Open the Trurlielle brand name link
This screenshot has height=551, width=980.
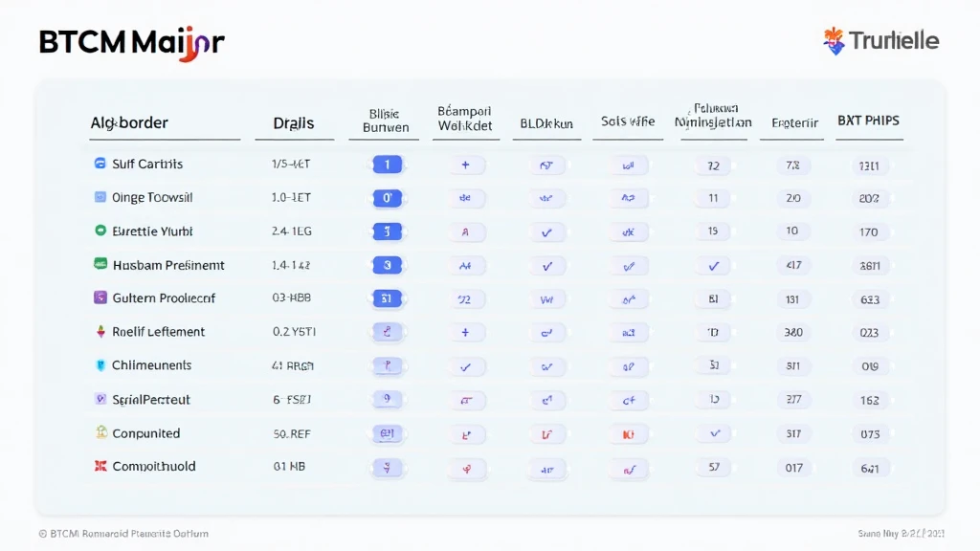[x=894, y=41]
